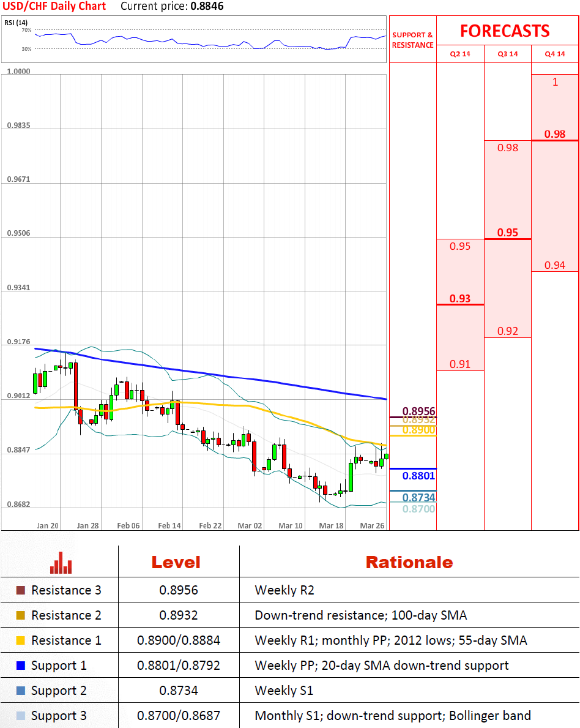
Task: Click the Resistance 1 yellow color square
Action: (x=20, y=640)
